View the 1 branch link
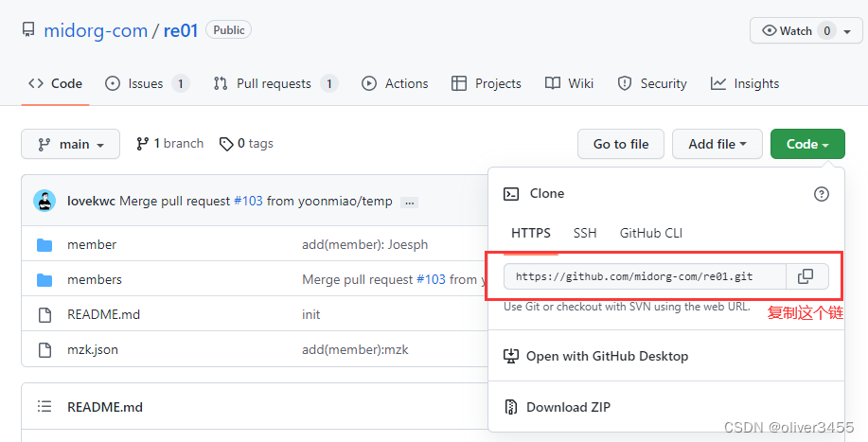 click(169, 144)
